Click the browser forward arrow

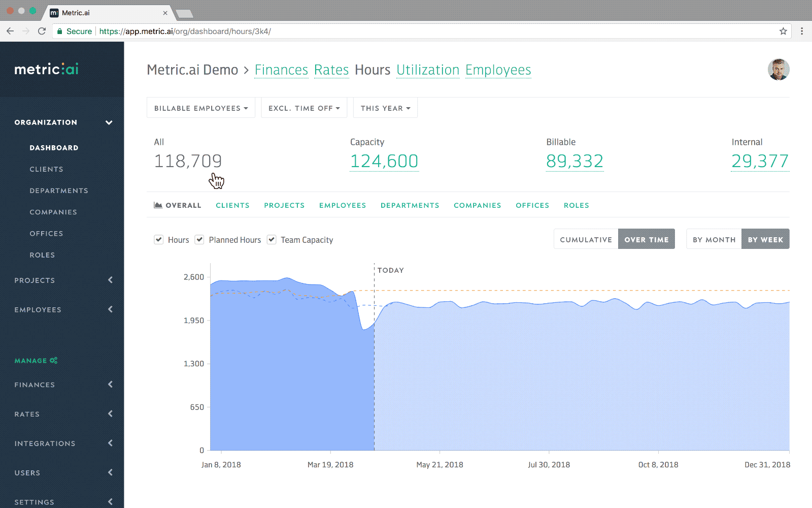coord(26,31)
